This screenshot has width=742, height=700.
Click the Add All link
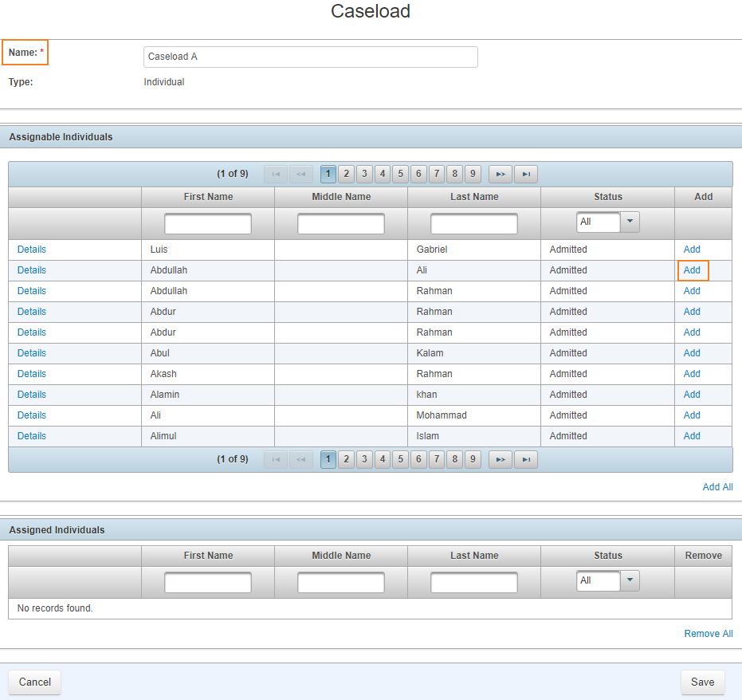[717, 487]
